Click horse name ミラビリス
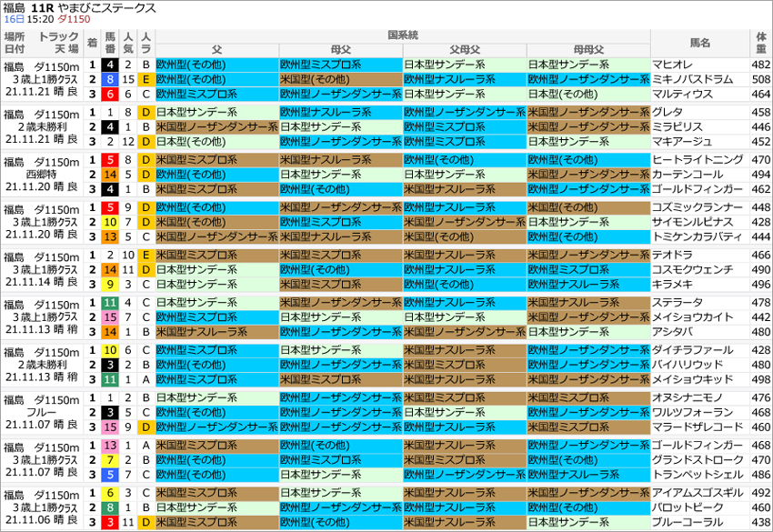773x532 pixels. tap(678, 127)
